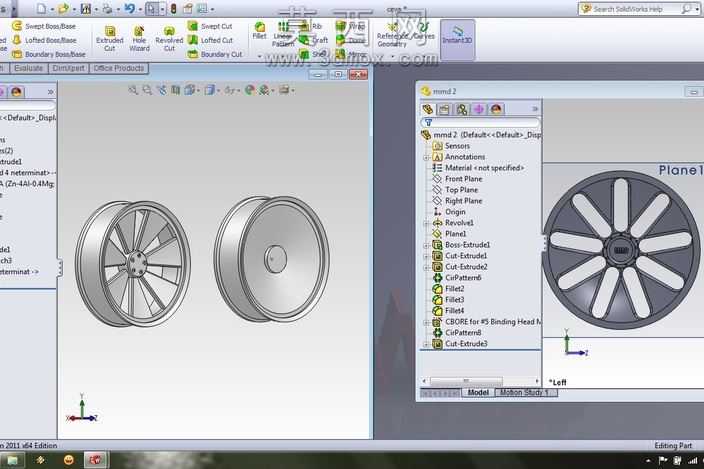The width and height of the screenshot is (704, 469).
Task: Open the PropertyManager tab in mmd 2
Action: 444,109
